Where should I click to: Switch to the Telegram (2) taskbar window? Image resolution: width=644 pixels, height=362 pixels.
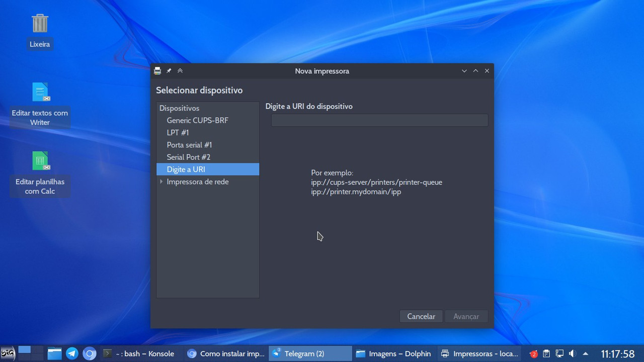[x=310, y=353]
